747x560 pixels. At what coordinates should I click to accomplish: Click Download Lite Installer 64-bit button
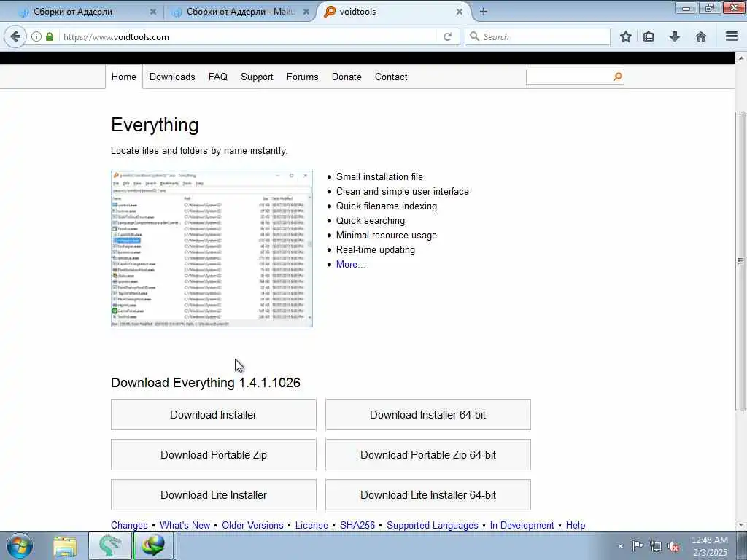(427, 495)
